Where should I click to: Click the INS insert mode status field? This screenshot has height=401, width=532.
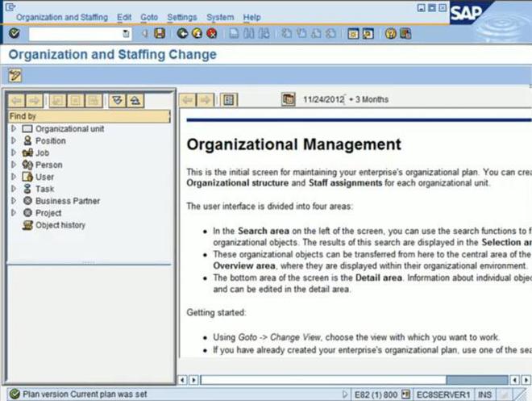pos(484,395)
